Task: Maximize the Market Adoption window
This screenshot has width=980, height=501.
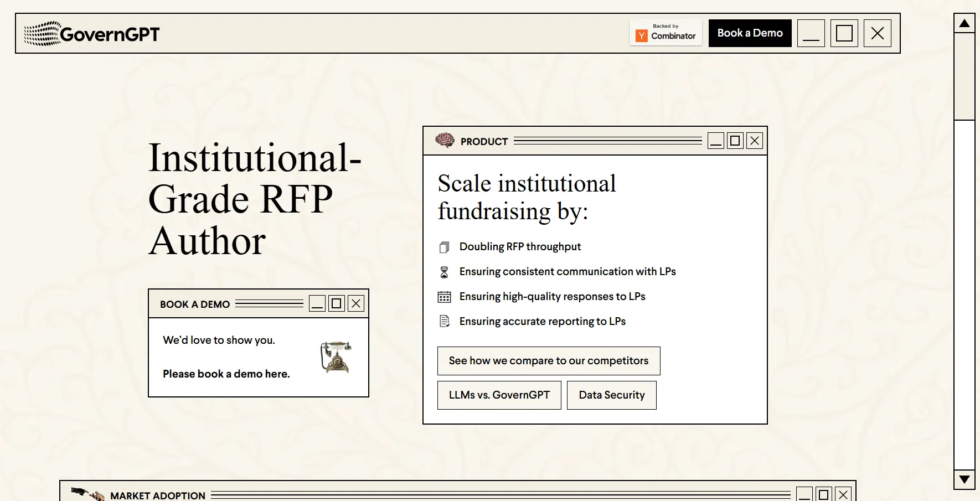Action: tap(824, 494)
